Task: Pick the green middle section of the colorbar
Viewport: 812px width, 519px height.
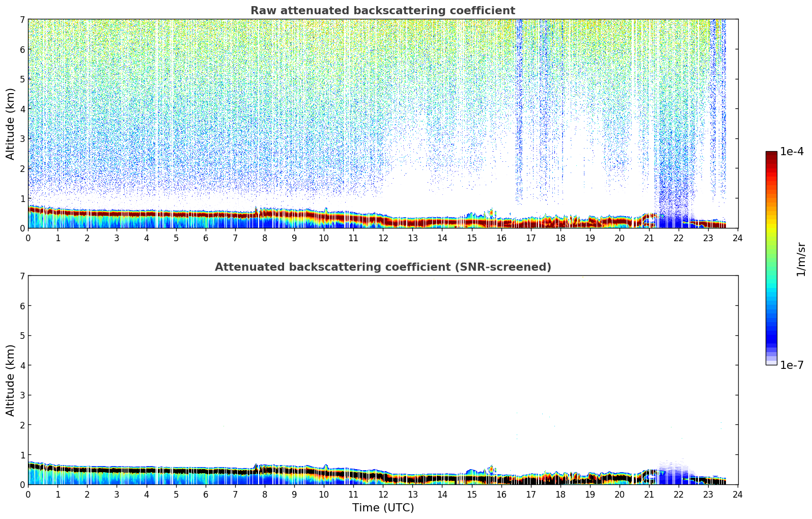Action: point(771,254)
